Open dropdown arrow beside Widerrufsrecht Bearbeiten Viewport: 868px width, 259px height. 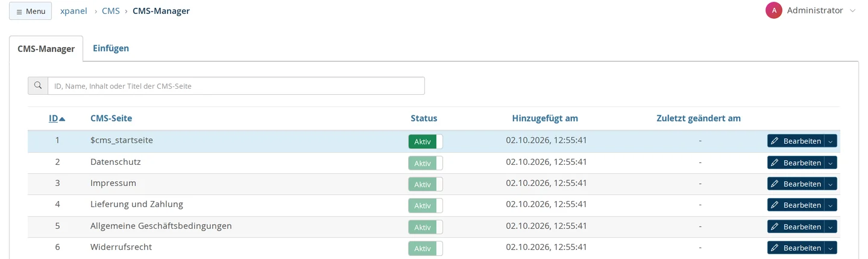click(x=831, y=248)
